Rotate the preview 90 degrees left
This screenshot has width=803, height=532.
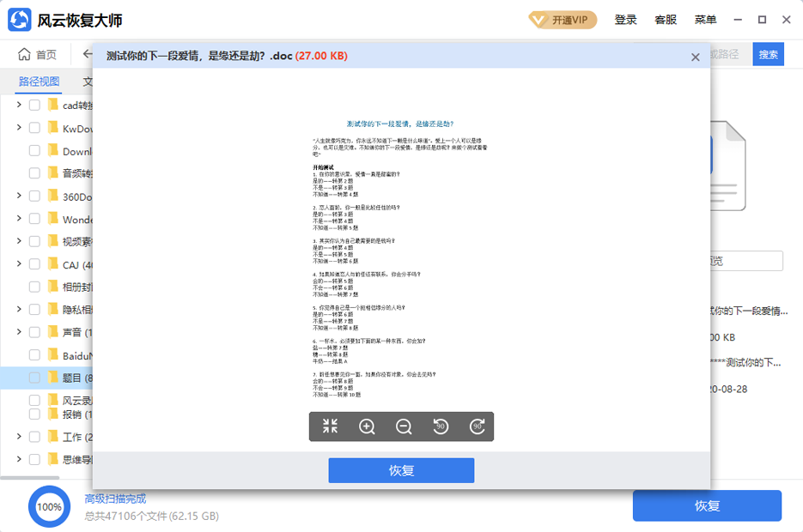441,426
